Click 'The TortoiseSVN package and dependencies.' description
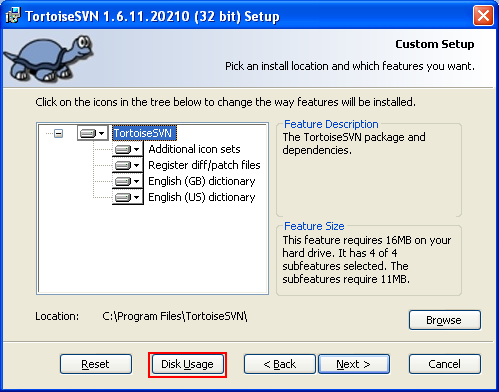 click(x=354, y=143)
